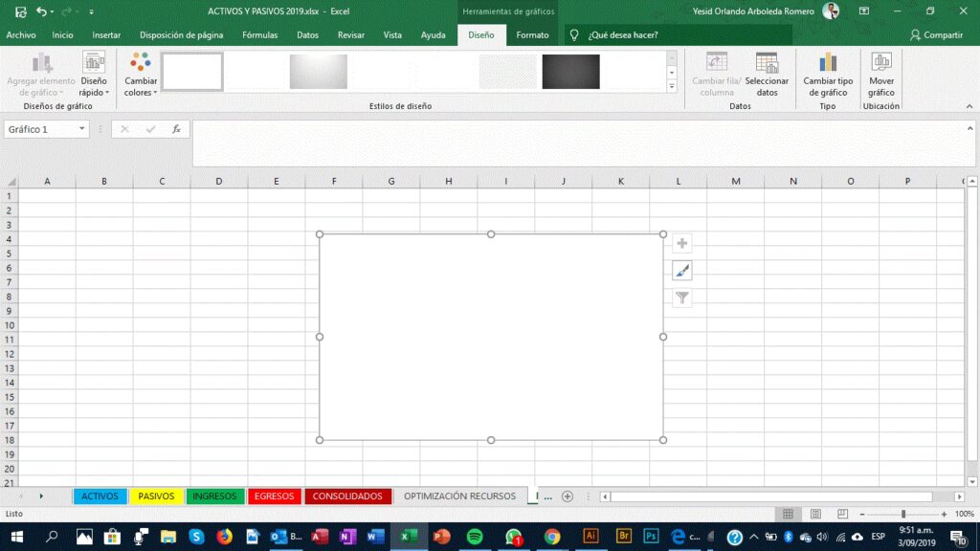Go to the CONSOLIDADOS sheet tab
980x551 pixels.
348,496
